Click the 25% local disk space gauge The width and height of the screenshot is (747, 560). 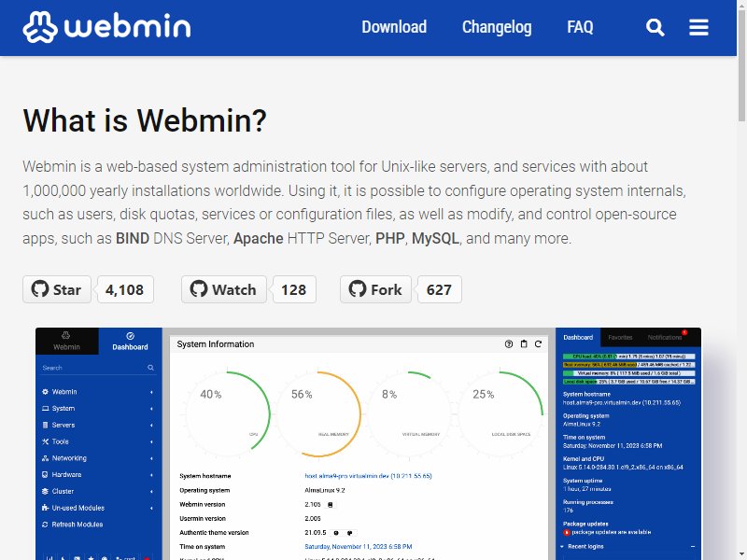[x=500, y=413]
